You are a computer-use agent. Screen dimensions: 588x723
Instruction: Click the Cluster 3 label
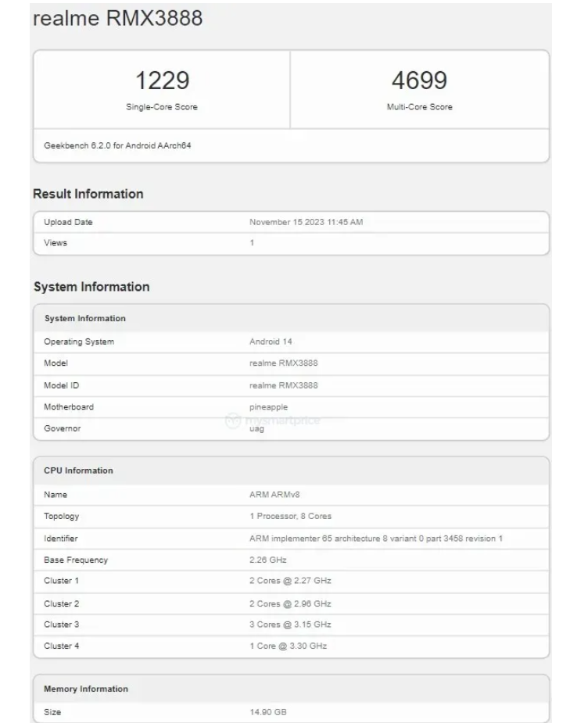click(x=61, y=625)
